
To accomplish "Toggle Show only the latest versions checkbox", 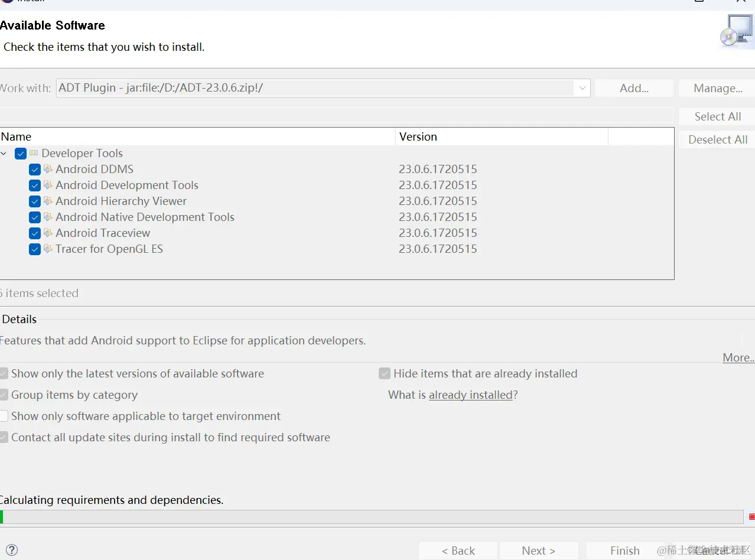I will (x=4, y=374).
